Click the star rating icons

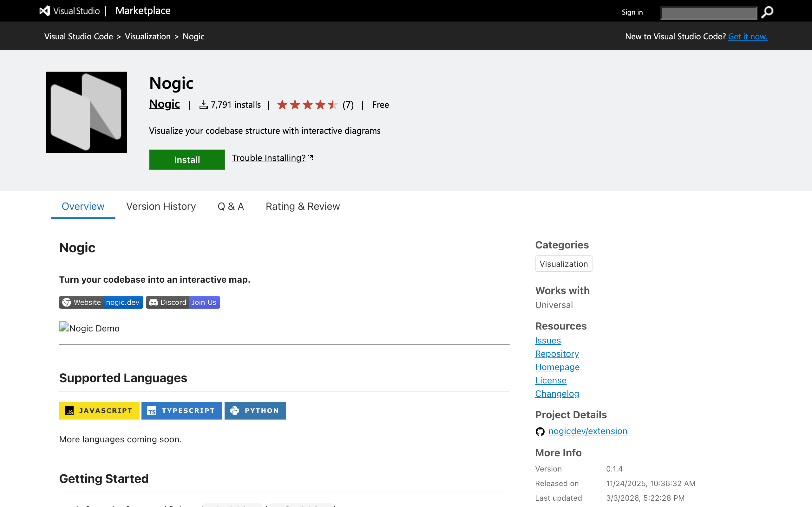point(307,105)
